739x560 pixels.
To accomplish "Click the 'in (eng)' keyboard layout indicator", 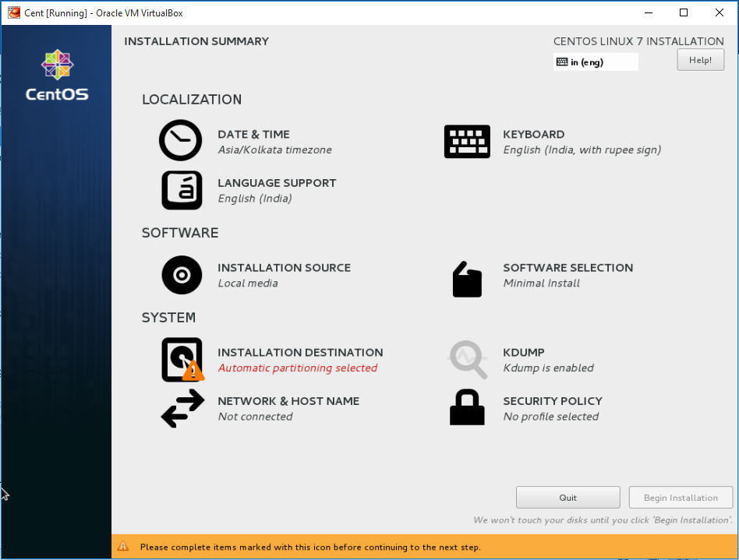I will pos(596,62).
